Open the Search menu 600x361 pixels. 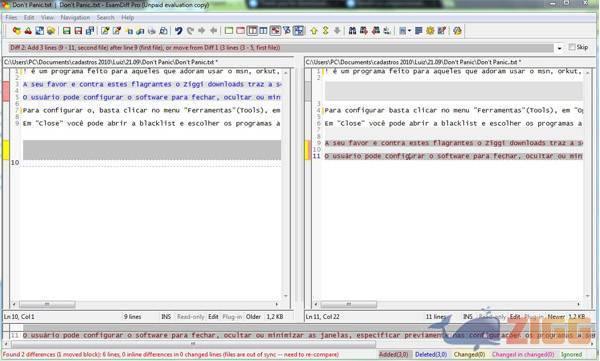(x=105, y=18)
